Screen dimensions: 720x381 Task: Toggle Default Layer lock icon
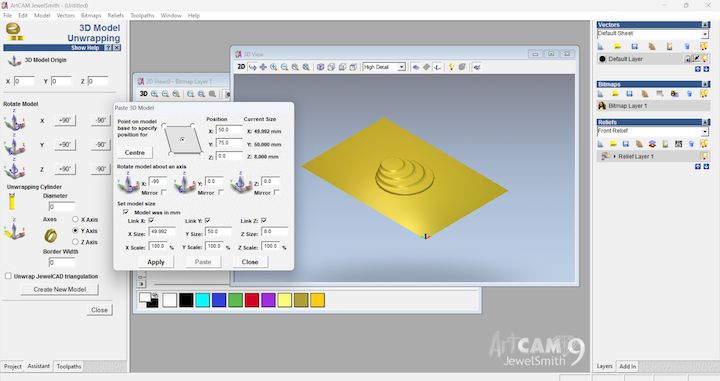(x=688, y=59)
